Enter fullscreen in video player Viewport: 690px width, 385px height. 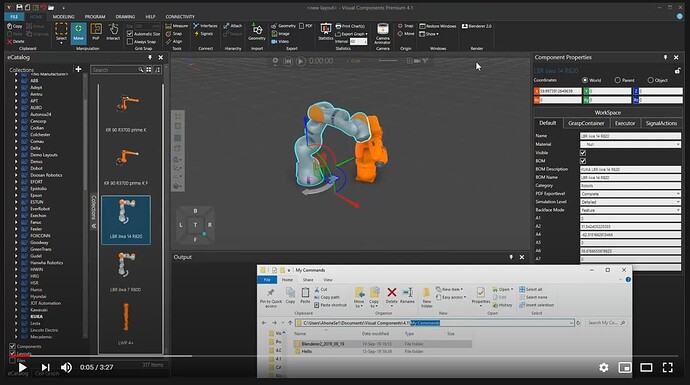coord(668,367)
